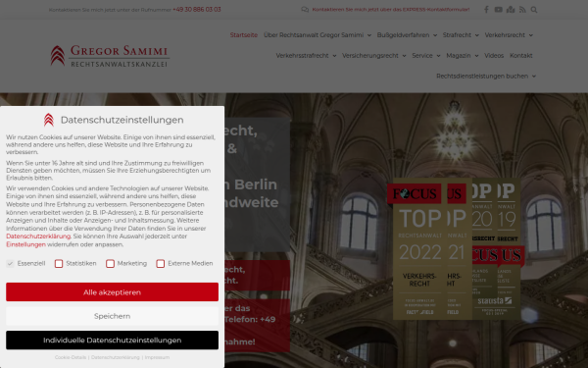588x368 pixels.
Task: Open the Videos menu item
Action: tap(494, 56)
